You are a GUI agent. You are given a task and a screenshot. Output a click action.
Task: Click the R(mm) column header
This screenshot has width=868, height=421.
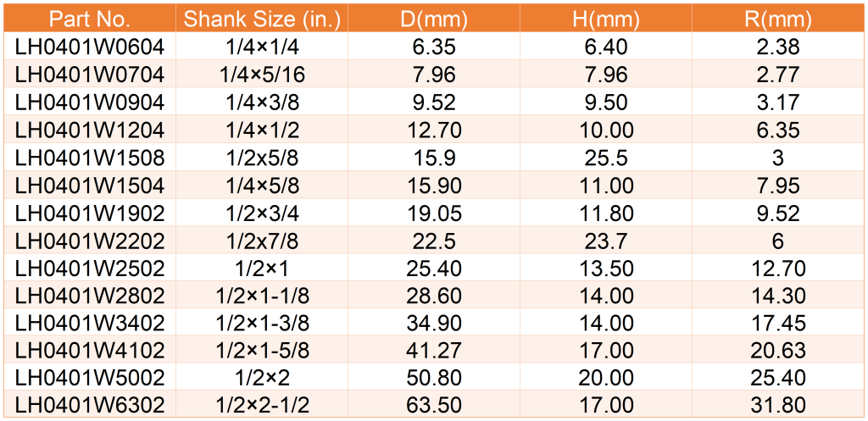(778, 19)
